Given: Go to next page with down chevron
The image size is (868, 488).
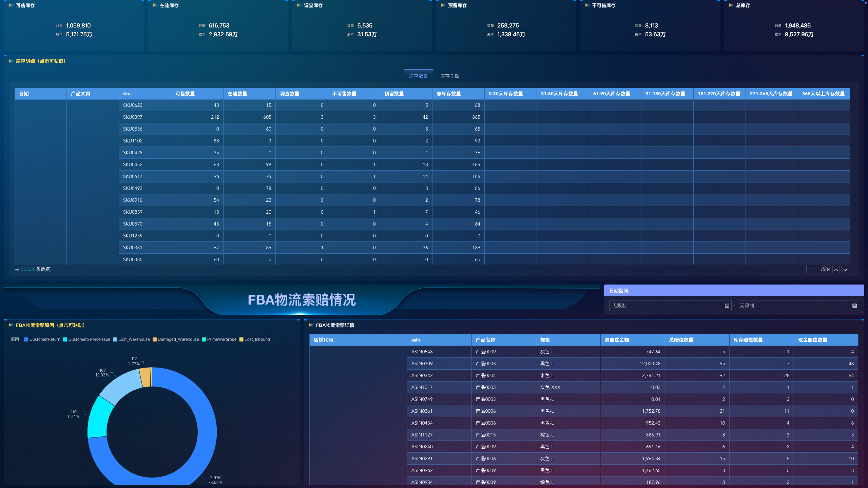Looking at the screenshot, I should [x=845, y=270].
